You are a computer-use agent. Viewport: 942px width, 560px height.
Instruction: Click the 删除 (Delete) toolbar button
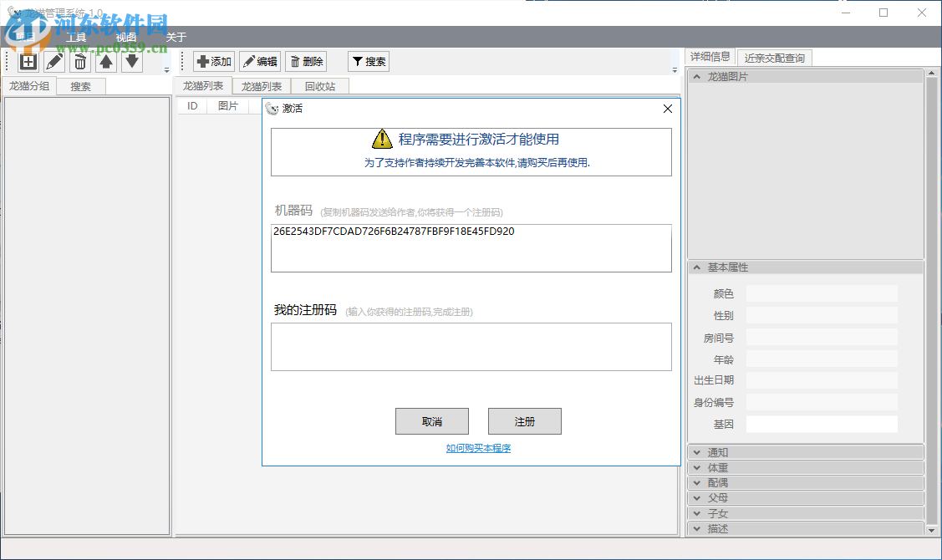[306, 60]
